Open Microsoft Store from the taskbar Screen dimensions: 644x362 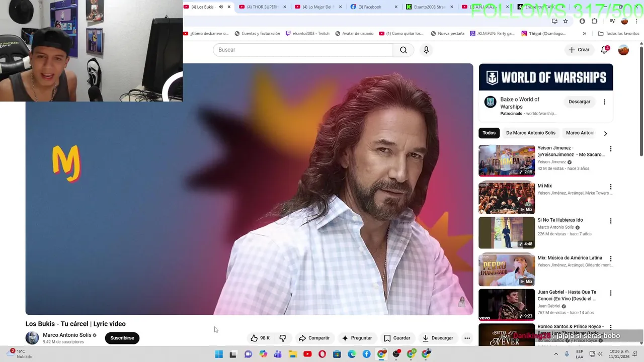(x=337, y=354)
